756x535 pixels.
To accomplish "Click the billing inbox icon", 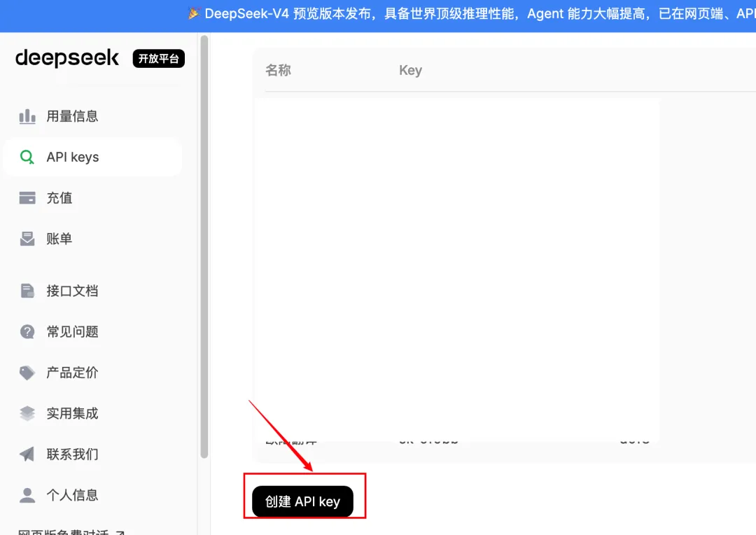I will tap(27, 239).
